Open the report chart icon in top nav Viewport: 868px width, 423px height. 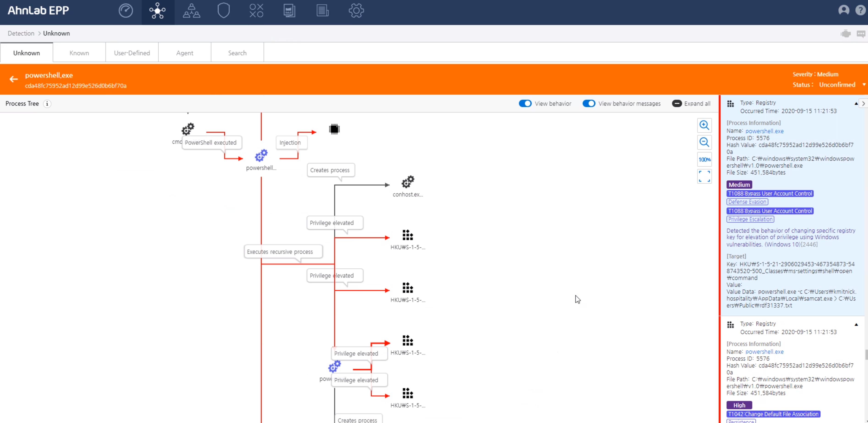(x=289, y=11)
